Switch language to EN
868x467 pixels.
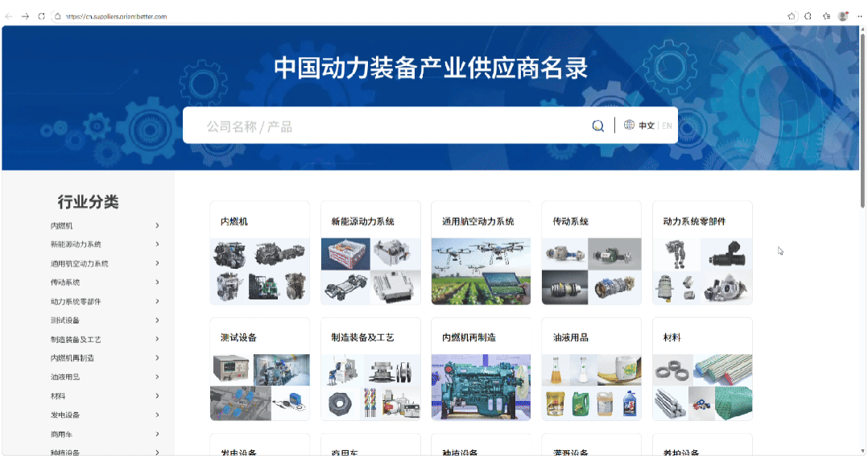[667, 126]
